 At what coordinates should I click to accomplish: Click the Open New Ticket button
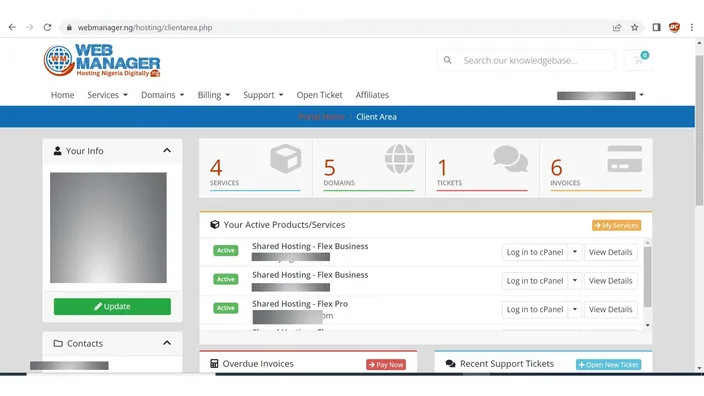tap(608, 365)
